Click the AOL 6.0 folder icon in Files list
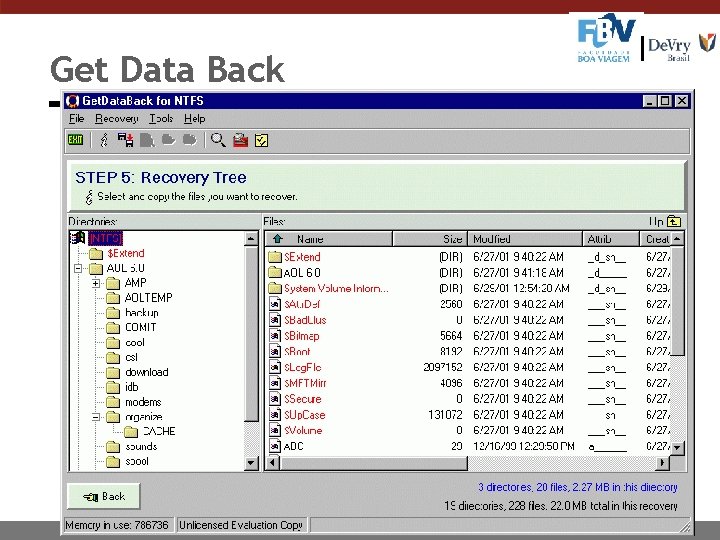The image size is (720, 540). pyautogui.click(x=275, y=272)
